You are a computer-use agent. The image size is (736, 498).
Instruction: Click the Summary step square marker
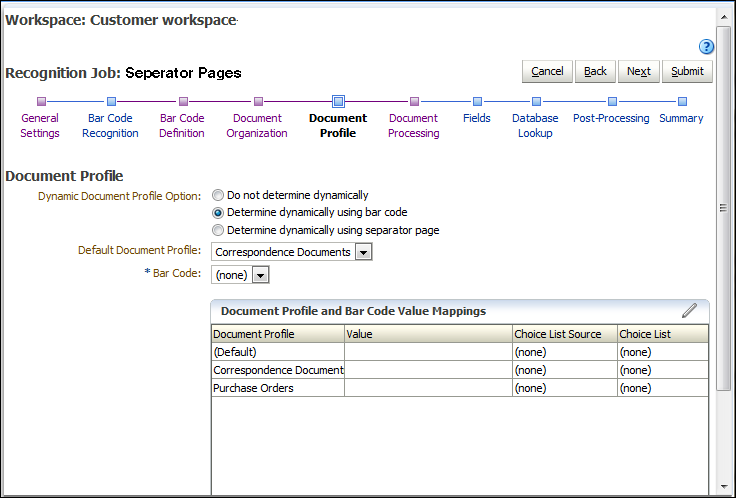[x=682, y=101]
